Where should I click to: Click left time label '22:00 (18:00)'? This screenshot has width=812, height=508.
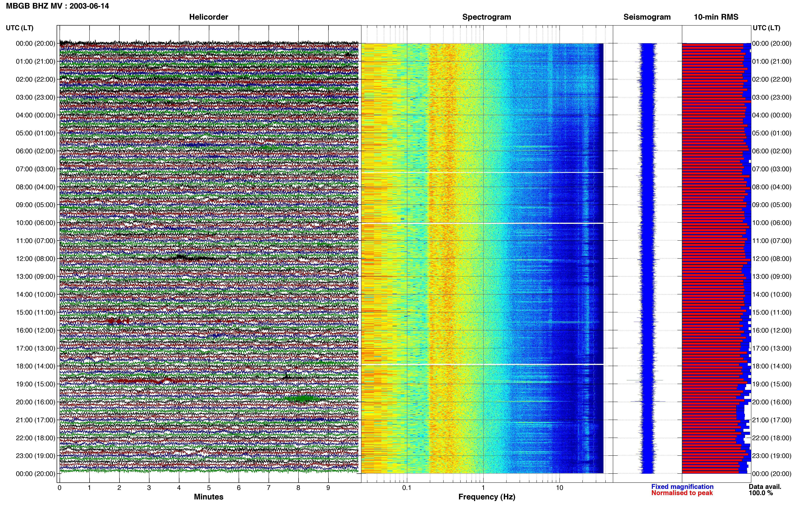pos(36,438)
